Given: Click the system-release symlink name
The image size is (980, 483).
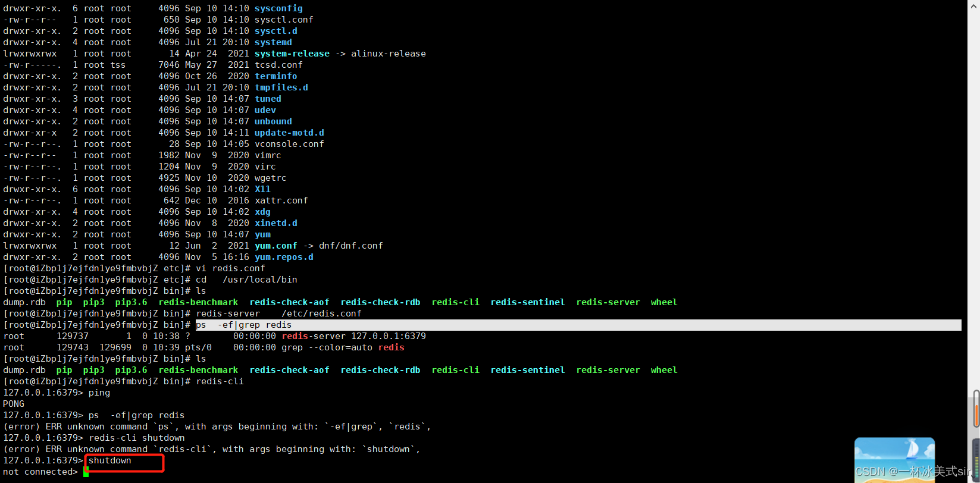Looking at the screenshot, I should pyautogui.click(x=292, y=54).
